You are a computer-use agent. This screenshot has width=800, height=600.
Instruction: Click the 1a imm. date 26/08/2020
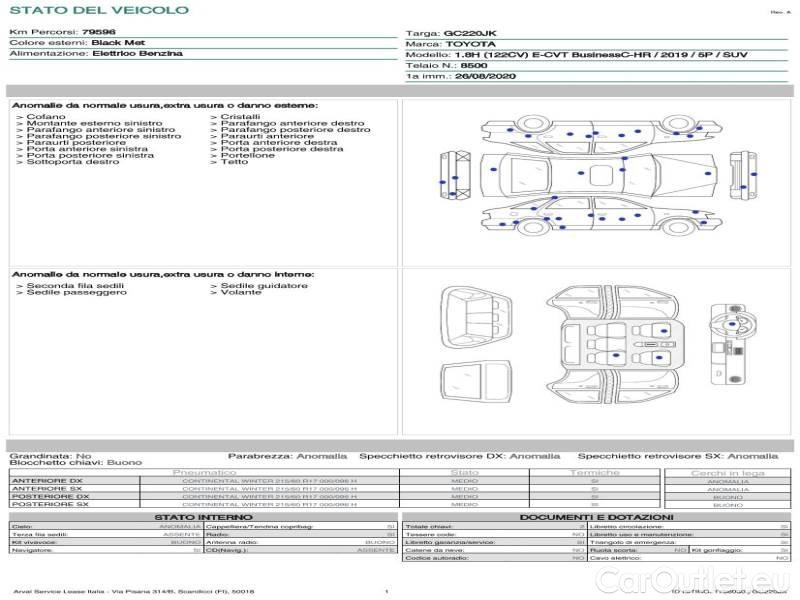coord(485,77)
